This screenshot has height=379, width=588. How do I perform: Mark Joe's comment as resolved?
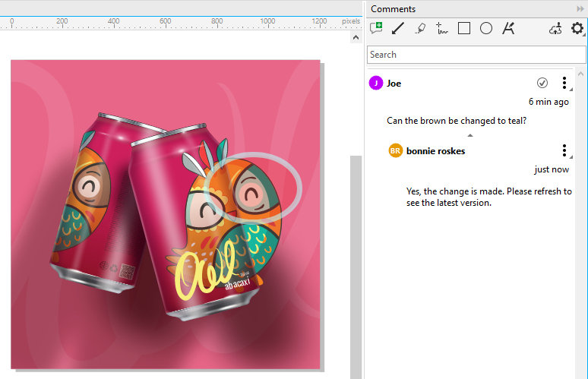[x=542, y=83]
